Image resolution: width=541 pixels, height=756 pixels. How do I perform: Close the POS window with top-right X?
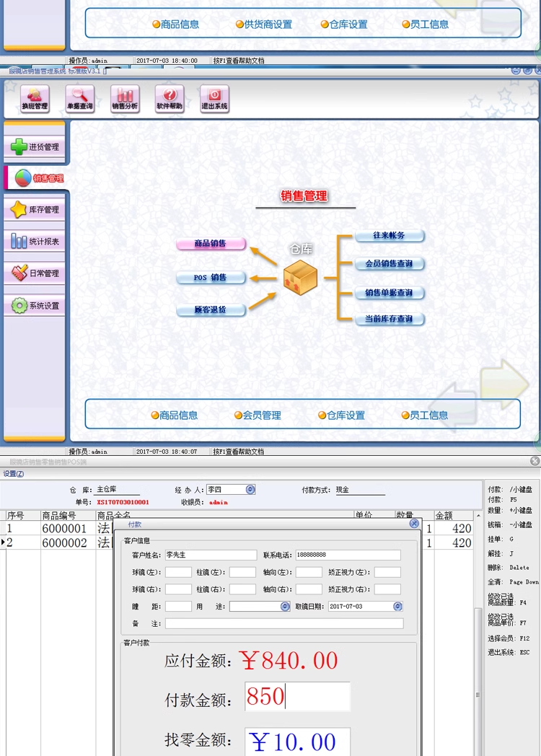[535, 461]
